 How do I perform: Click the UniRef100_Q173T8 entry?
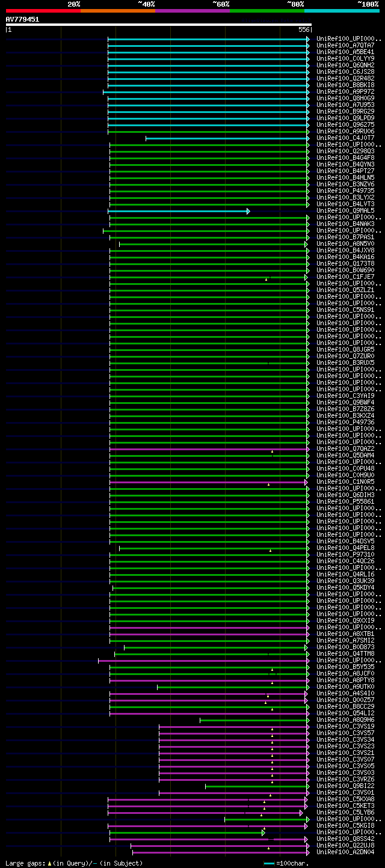pyautogui.click(x=345, y=264)
